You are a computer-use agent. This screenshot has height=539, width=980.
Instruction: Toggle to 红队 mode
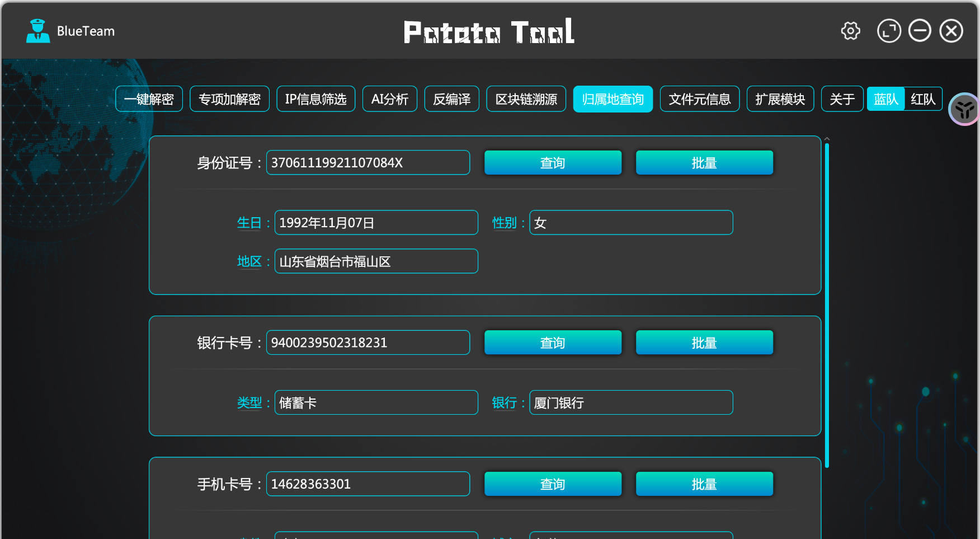pos(923,99)
